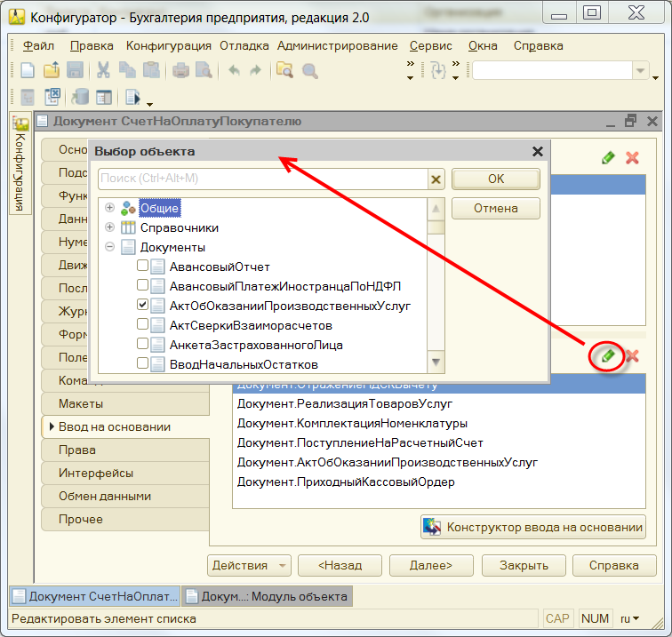Image resolution: width=672 pixels, height=637 pixels.
Task: Expand the Общие tree node
Action: 109,208
